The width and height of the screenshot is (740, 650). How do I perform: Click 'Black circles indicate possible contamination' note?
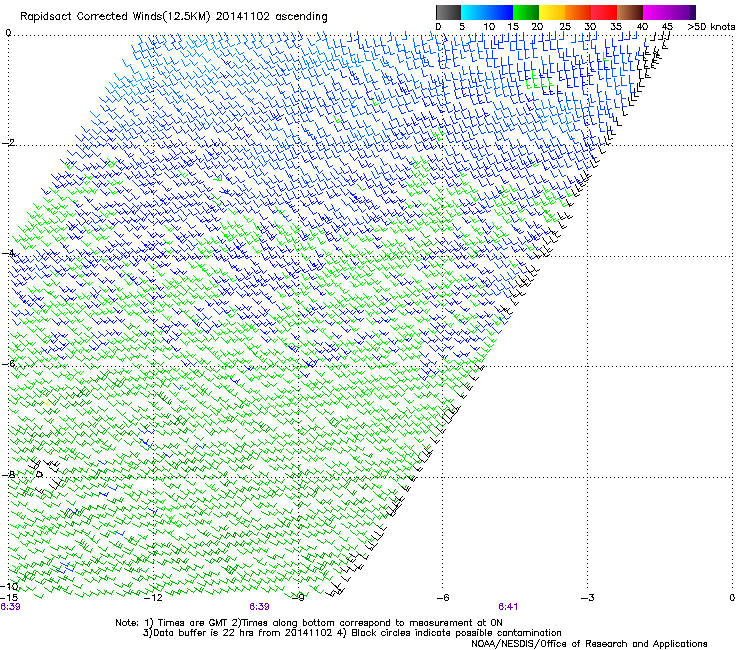(x=456, y=633)
